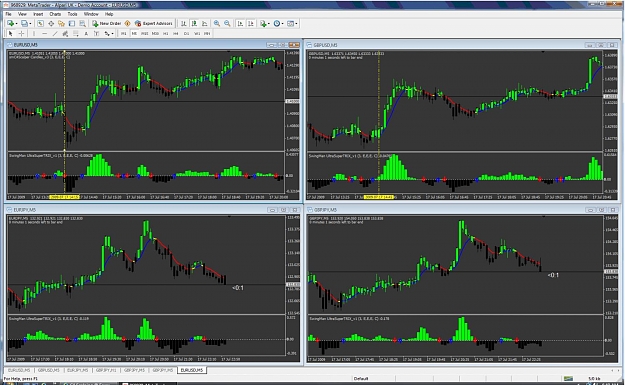The height and width of the screenshot is (385, 625).
Task: Open the Tools menu
Action: tap(72, 14)
